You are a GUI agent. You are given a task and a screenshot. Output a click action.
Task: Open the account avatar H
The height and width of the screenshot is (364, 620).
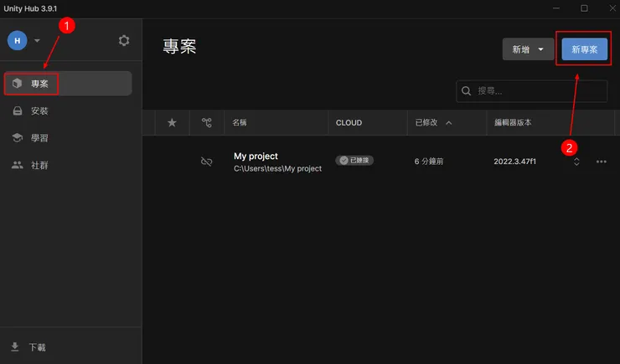coord(17,41)
